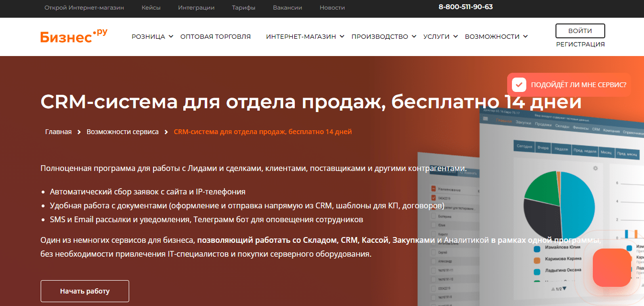Click hamburger menu icon in the CRM preview

486,118
